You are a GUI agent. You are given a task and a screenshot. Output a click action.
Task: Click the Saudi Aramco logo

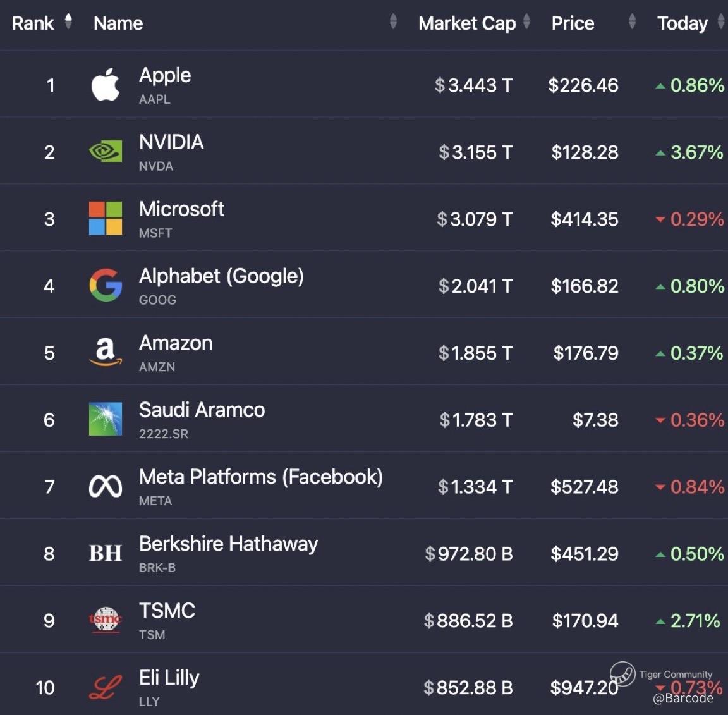point(106,420)
